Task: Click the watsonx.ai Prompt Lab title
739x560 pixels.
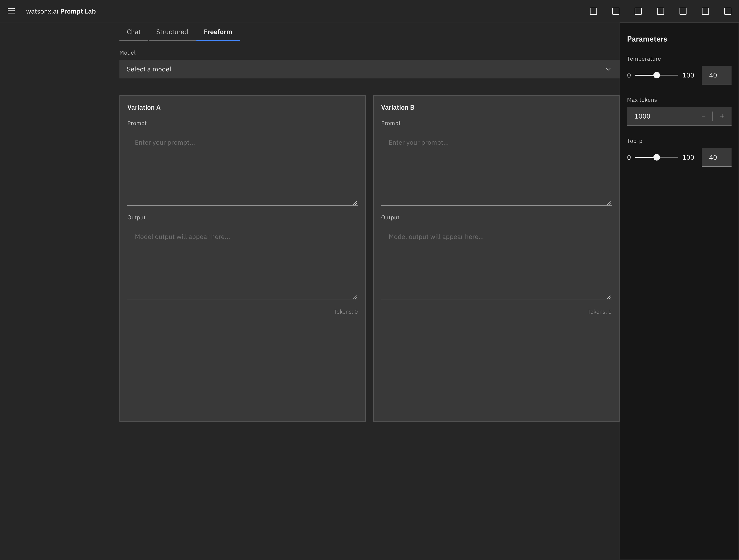Action: (61, 11)
